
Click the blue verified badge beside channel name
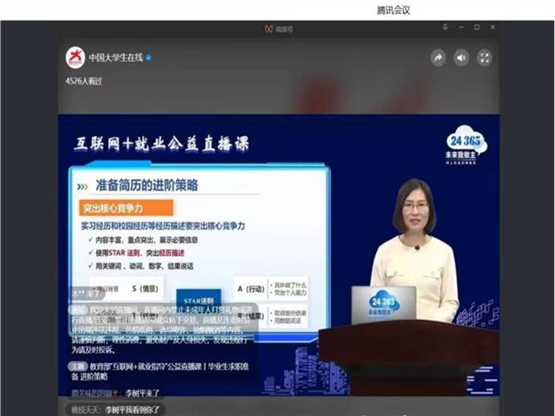coord(149,57)
